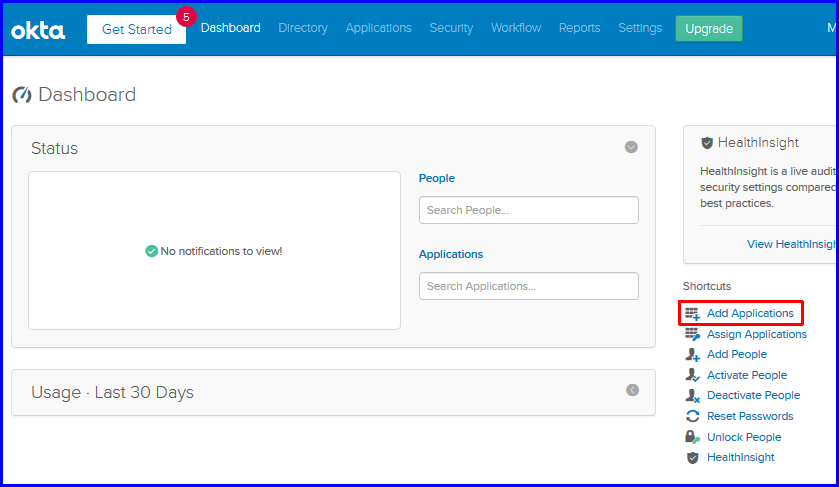Click the shield icon in HealthInsight panel header

(x=707, y=143)
